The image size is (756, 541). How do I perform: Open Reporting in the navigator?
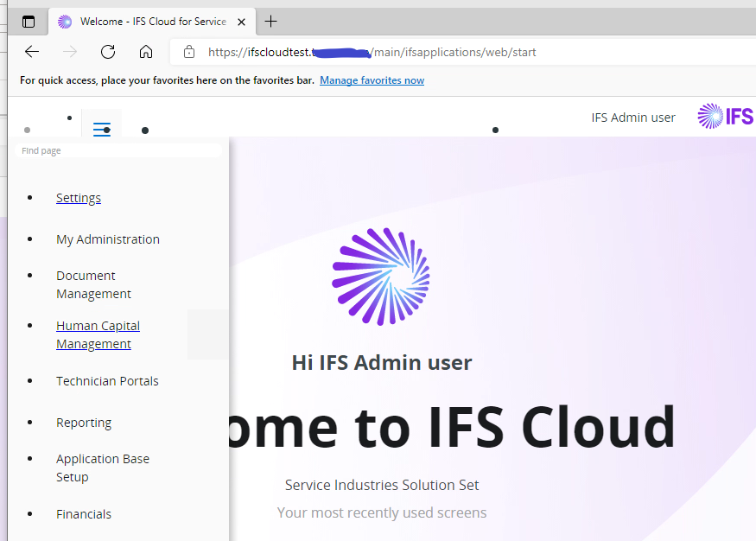[84, 423]
